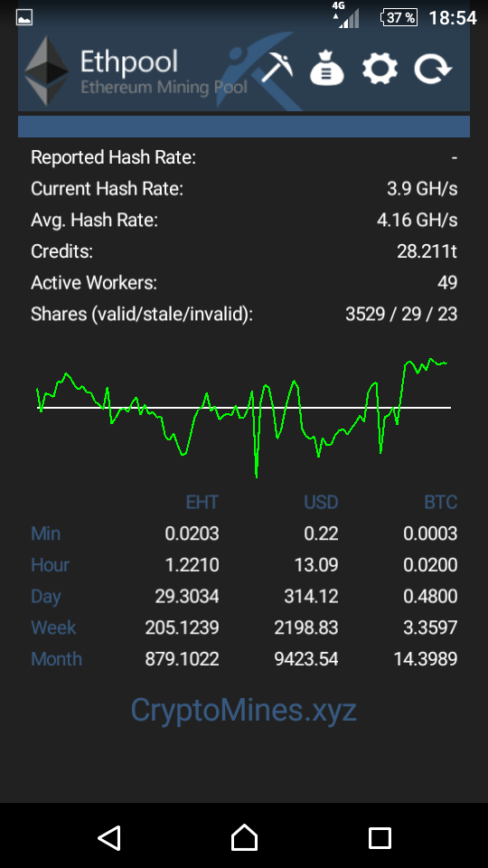
Task: Tap the Android home button
Action: point(244,837)
